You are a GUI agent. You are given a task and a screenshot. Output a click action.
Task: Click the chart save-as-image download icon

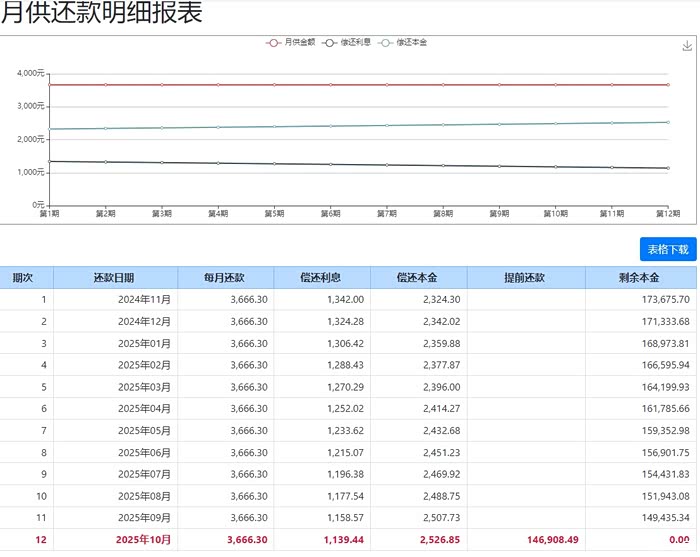point(687,47)
